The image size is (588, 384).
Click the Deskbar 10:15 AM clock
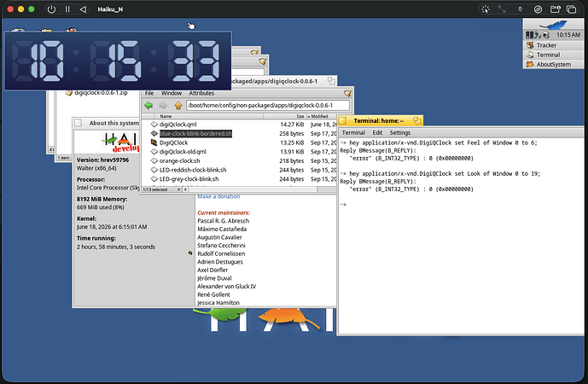568,35
